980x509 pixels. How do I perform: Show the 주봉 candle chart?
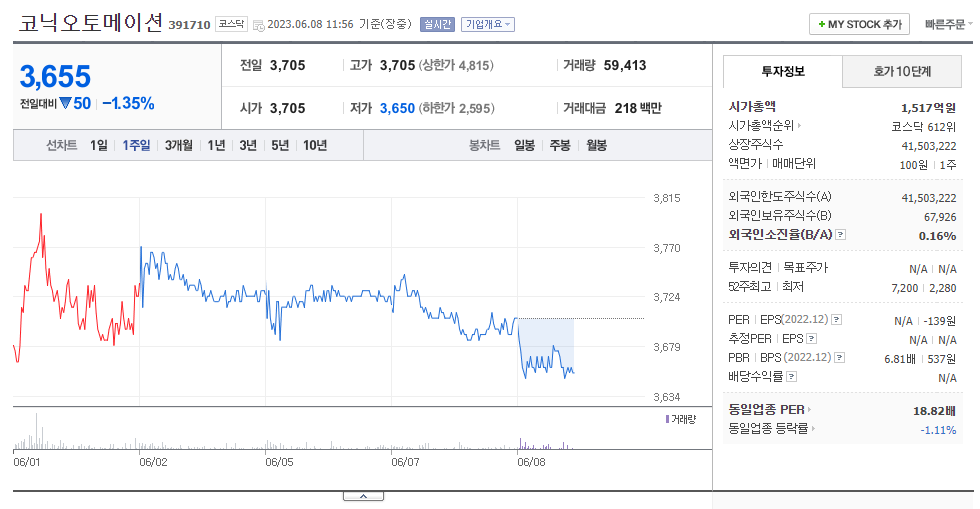pos(560,145)
